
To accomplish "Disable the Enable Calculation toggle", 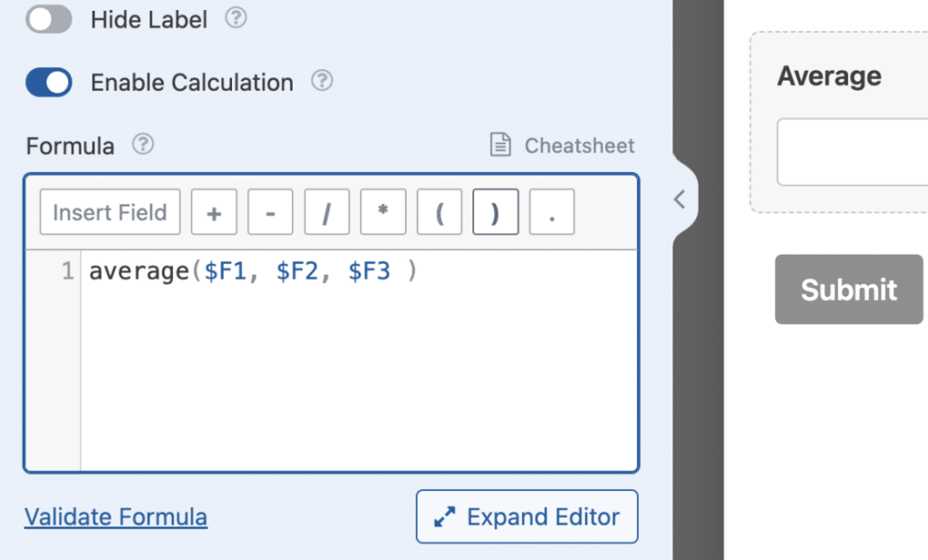I will click(x=47, y=82).
